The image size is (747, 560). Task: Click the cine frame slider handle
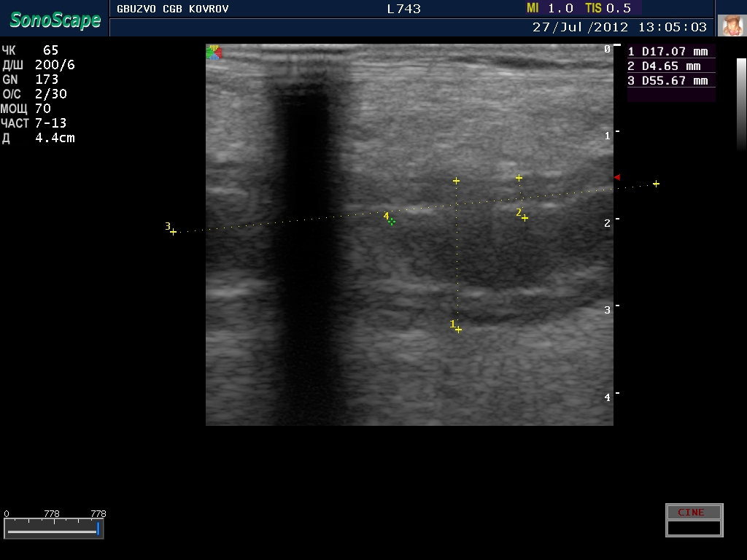click(98, 528)
